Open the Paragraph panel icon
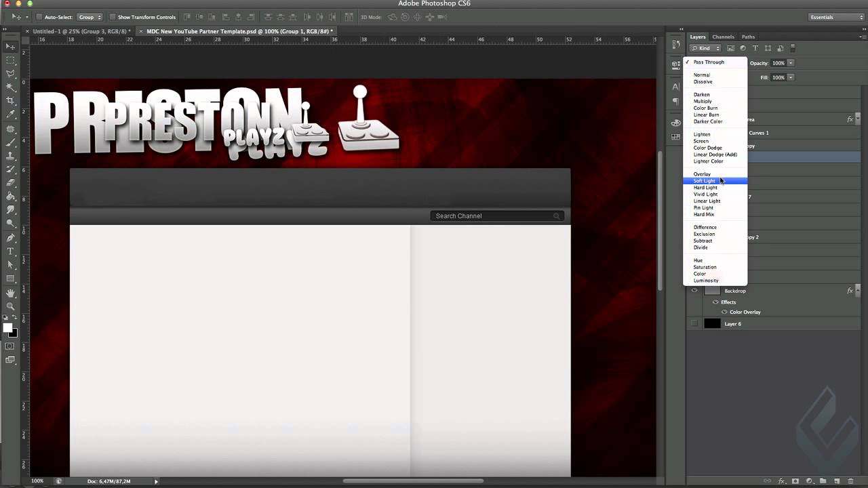Screen dimensions: 868x488 [x=675, y=102]
